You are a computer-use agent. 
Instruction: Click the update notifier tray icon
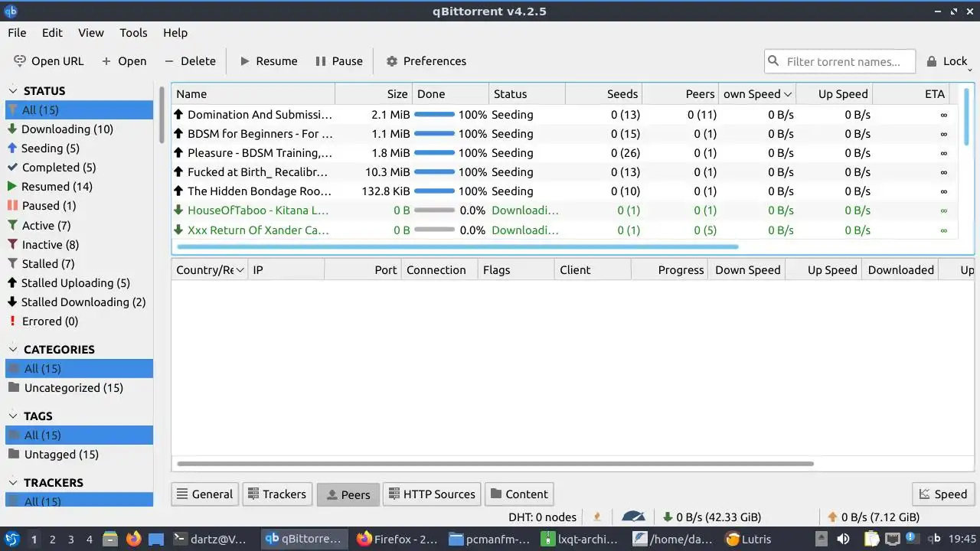913,538
